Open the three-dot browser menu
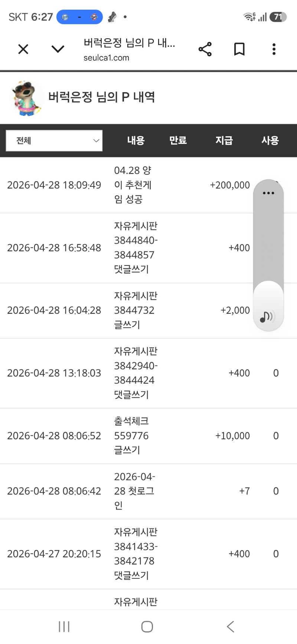The width and height of the screenshot is (297, 644). pyautogui.click(x=274, y=49)
